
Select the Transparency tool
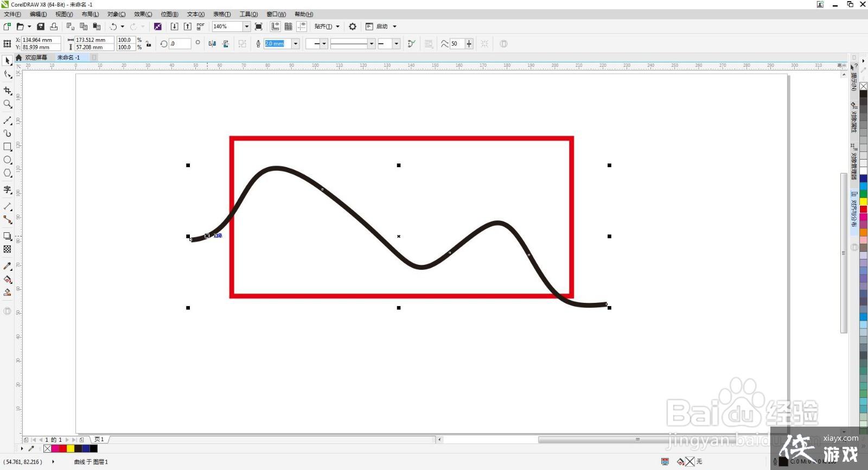8,249
